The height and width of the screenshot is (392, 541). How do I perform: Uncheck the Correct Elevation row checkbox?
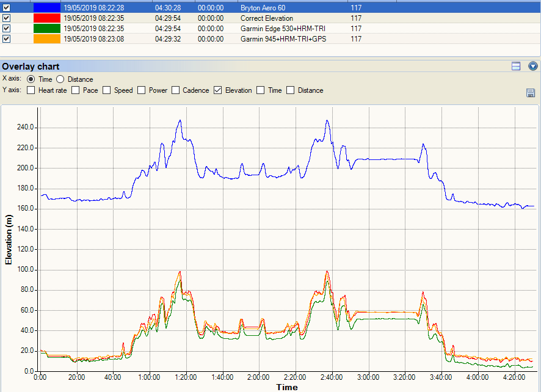click(7, 18)
